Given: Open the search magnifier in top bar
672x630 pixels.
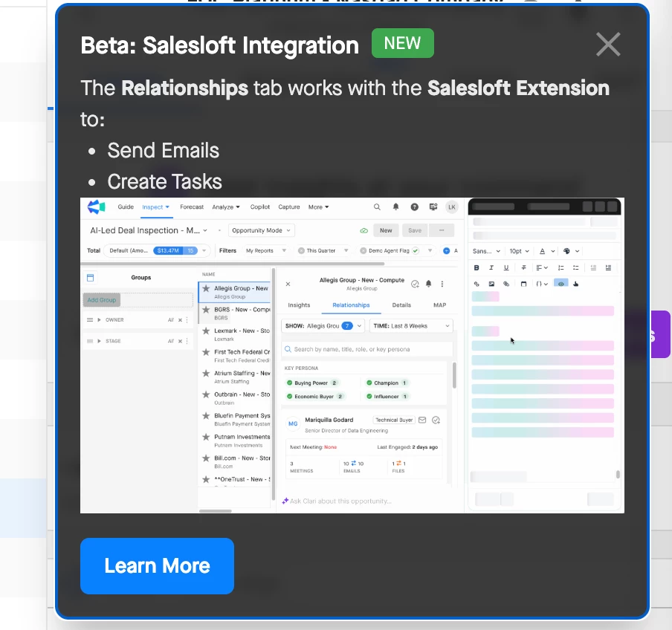Looking at the screenshot, I should (x=377, y=207).
